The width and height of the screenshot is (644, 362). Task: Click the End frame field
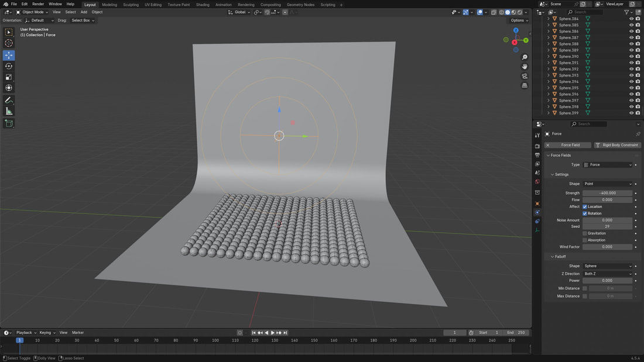(517, 333)
